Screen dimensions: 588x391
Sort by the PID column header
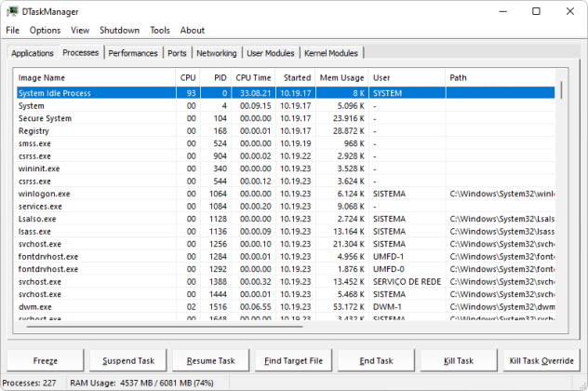click(x=216, y=77)
